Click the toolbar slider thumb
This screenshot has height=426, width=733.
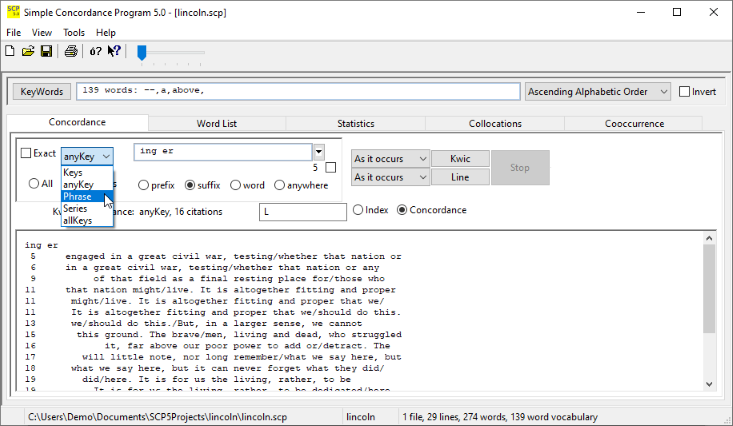click(142, 51)
